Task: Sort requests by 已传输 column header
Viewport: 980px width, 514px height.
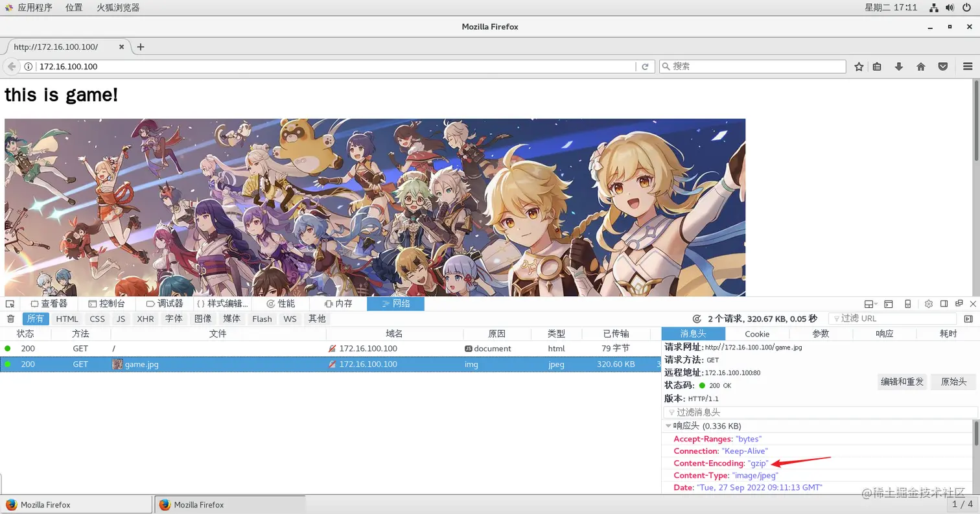Action: [616, 334]
